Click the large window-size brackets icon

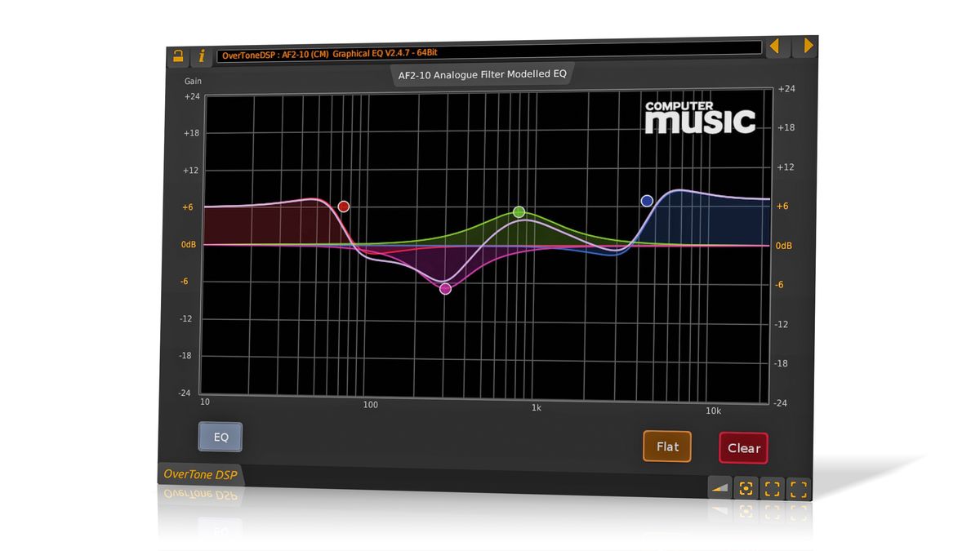[797, 488]
